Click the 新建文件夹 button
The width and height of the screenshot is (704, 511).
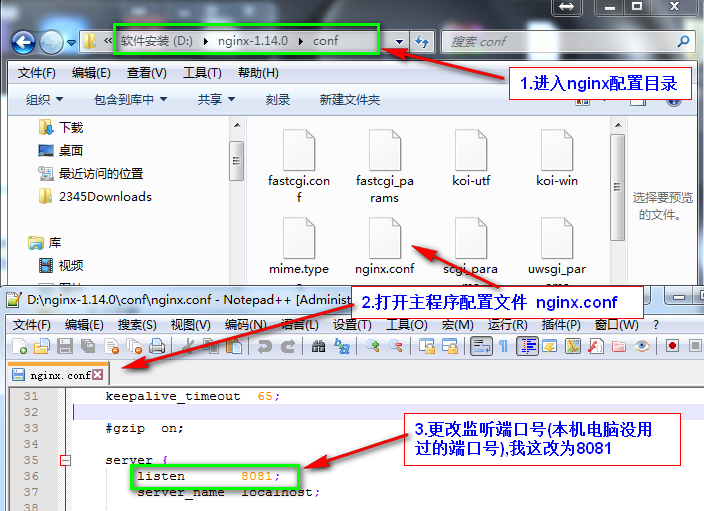coord(350,99)
